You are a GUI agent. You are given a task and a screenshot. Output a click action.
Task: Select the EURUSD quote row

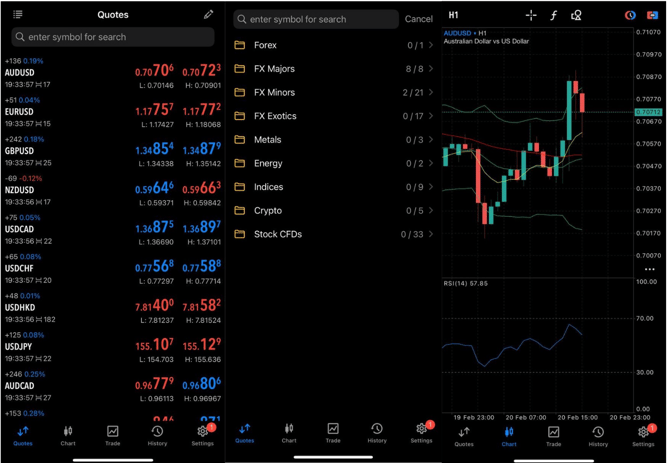tap(112, 111)
